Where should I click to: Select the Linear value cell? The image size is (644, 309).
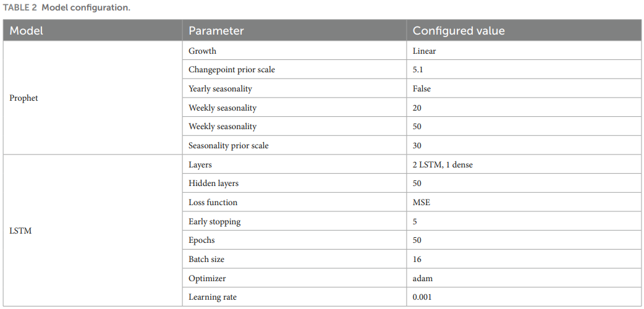click(523, 51)
